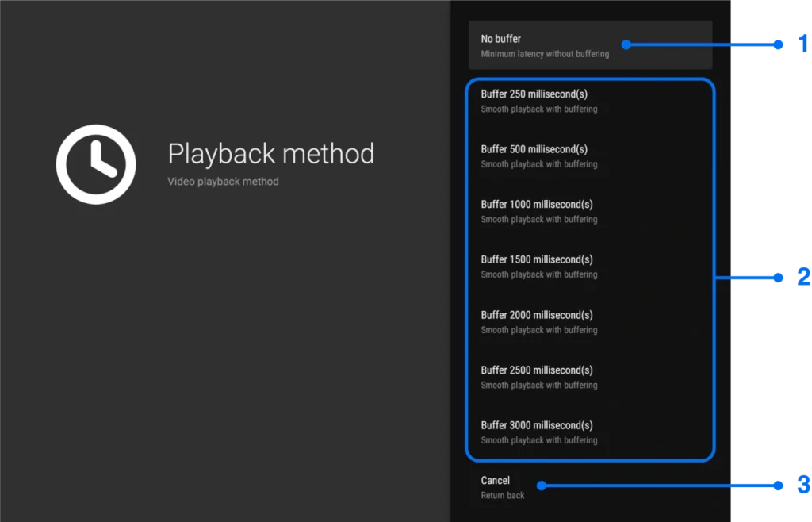
Task: Click the clock playback method icon
Action: (x=95, y=164)
